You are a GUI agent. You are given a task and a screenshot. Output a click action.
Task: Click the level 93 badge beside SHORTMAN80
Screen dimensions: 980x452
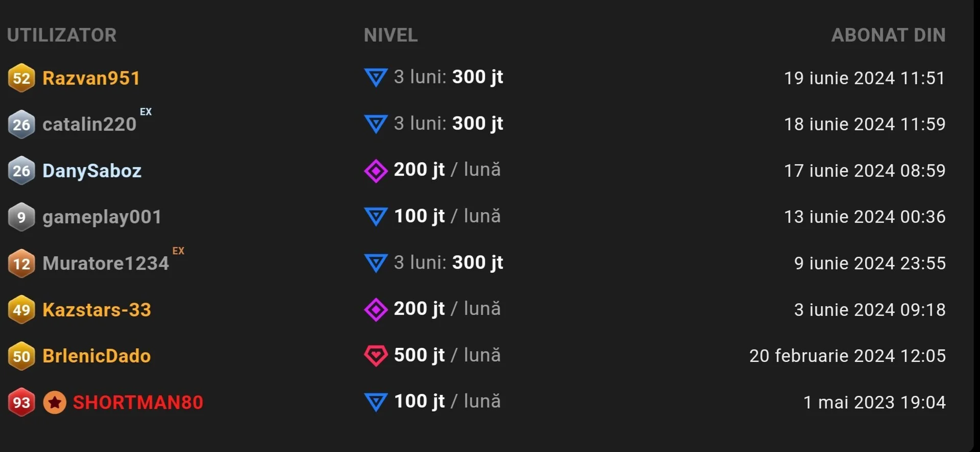(21, 403)
